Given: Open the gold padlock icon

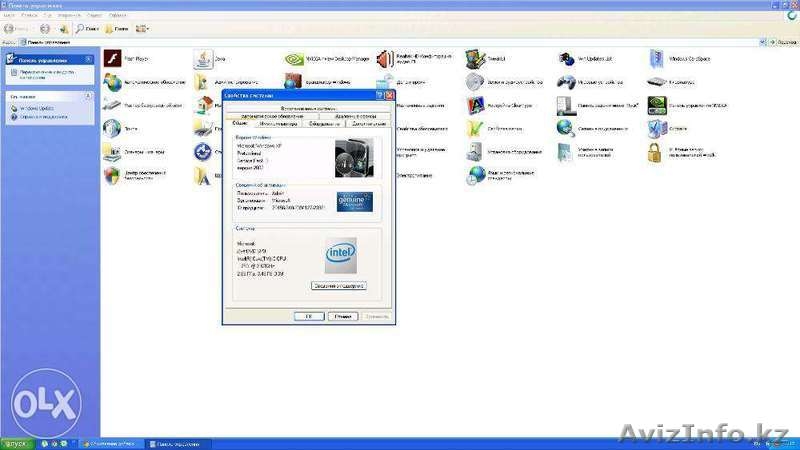Looking at the screenshot, I should [655, 153].
